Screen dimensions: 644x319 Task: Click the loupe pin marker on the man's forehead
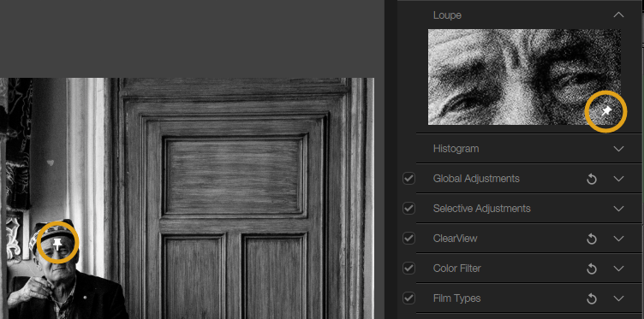pos(57,244)
